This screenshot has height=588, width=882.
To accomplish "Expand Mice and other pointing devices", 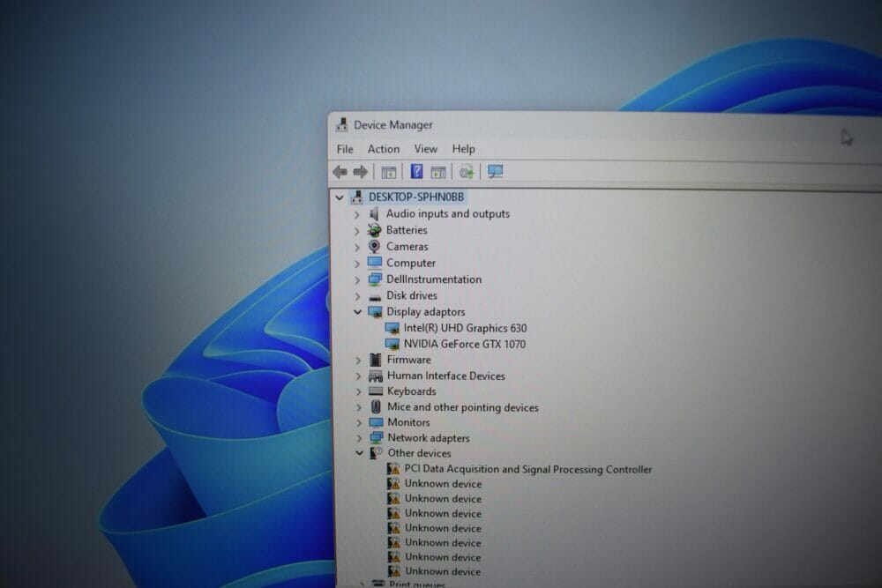I will click(x=359, y=407).
